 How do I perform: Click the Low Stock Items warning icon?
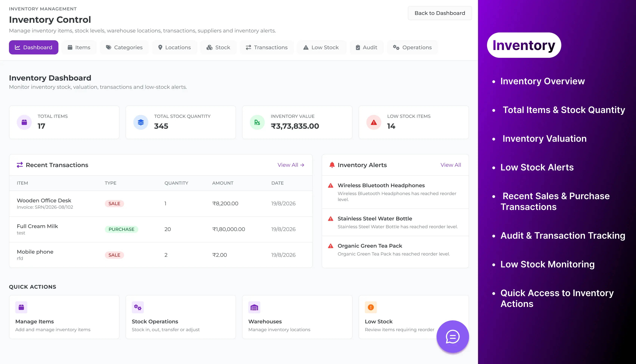(x=374, y=122)
